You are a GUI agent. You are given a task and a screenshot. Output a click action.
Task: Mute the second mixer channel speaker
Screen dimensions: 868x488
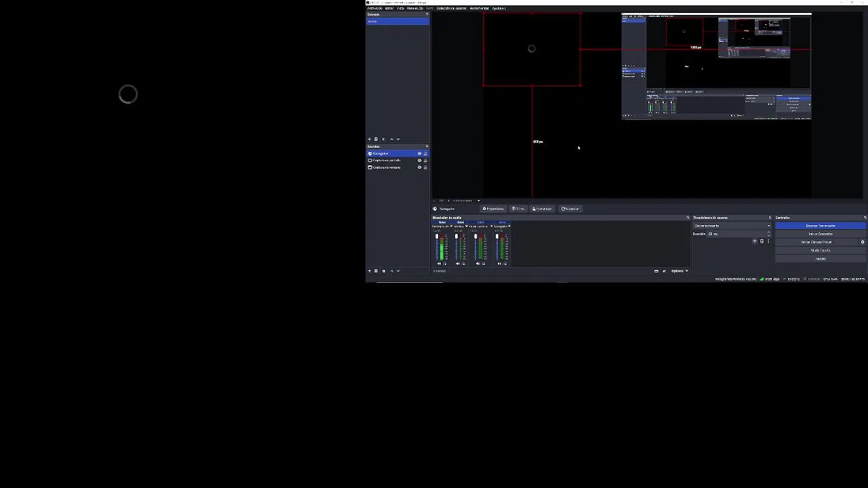coord(458,264)
